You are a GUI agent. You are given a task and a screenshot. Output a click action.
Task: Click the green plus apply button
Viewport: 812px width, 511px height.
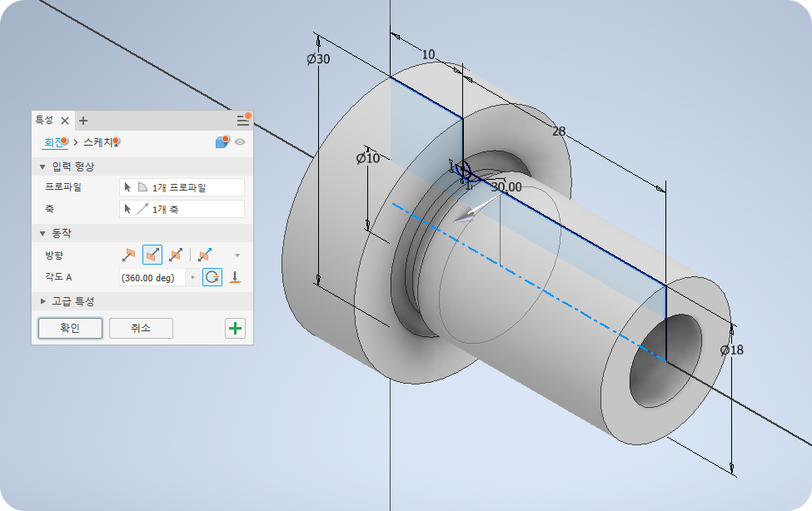pyautogui.click(x=235, y=328)
